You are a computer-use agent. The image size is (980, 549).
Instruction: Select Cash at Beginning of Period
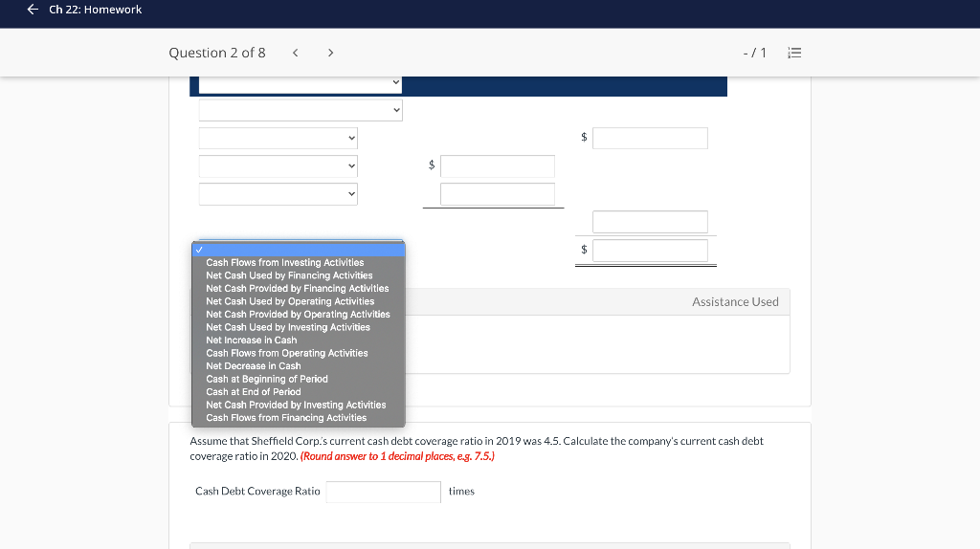coord(267,379)
